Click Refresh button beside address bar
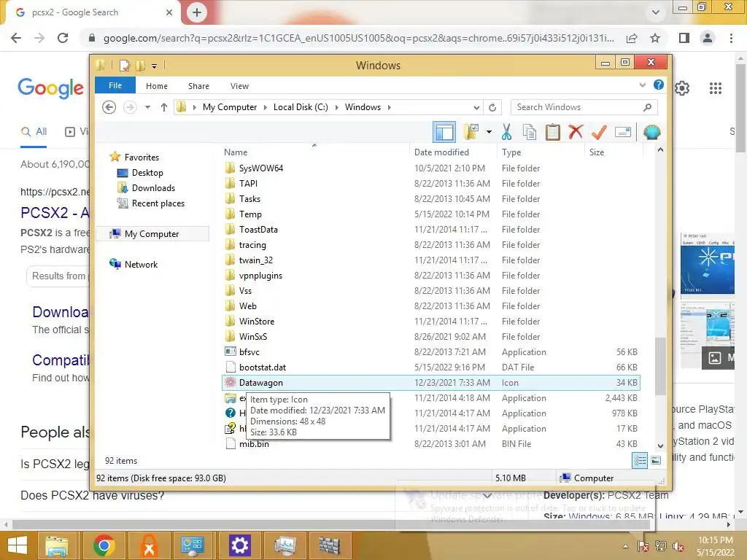 coord(492,107)
